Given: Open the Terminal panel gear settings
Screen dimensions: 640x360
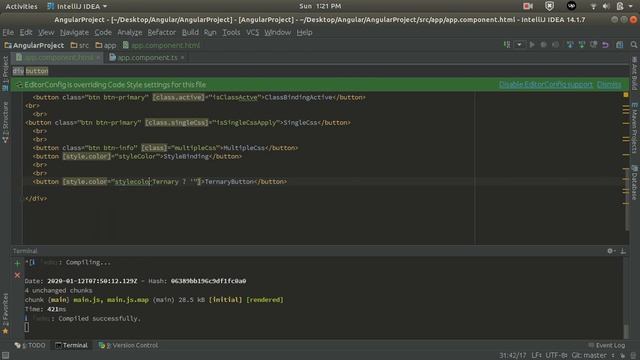Looking at the screenshot, I should (611, 251).
